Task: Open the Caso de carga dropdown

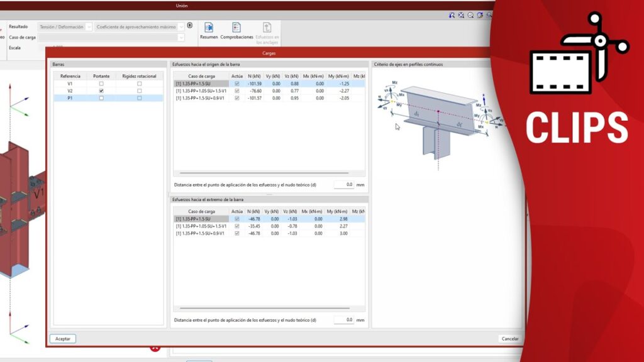Action: click(x=112, y=38)
